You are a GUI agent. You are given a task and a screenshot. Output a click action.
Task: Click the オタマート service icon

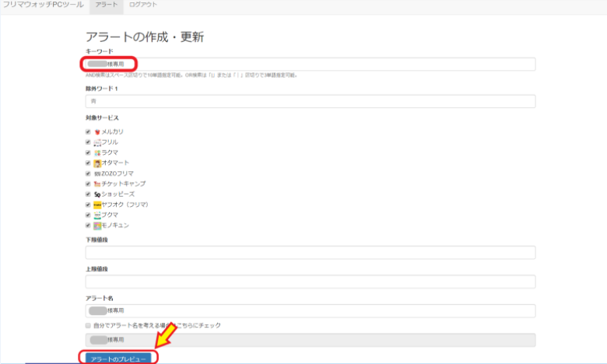[97, 163]
